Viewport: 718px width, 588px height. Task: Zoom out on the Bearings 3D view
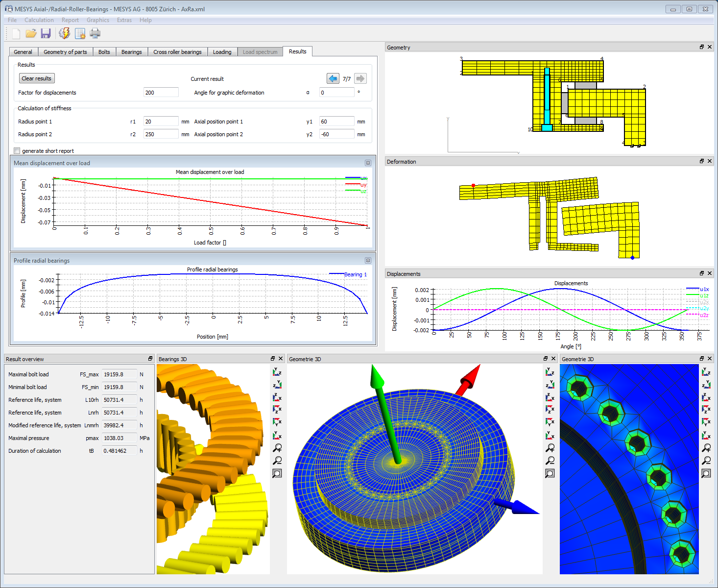[x=277, y=461]
